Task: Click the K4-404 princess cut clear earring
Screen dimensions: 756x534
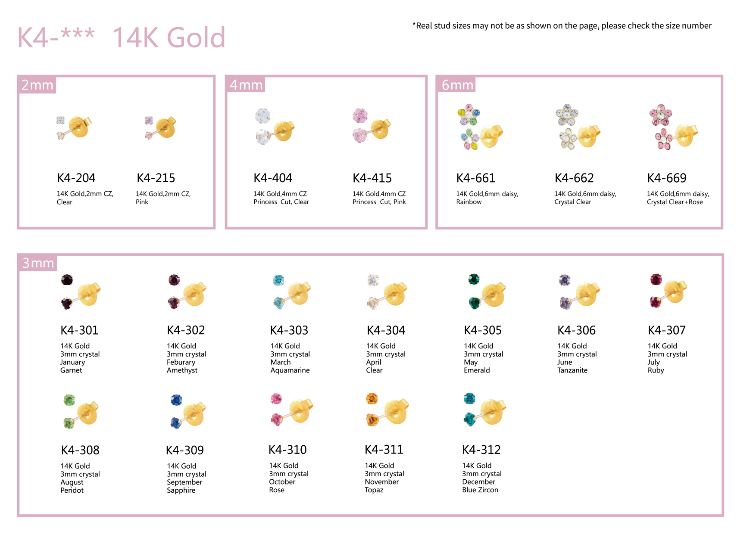Action: (x=275, y=126)
